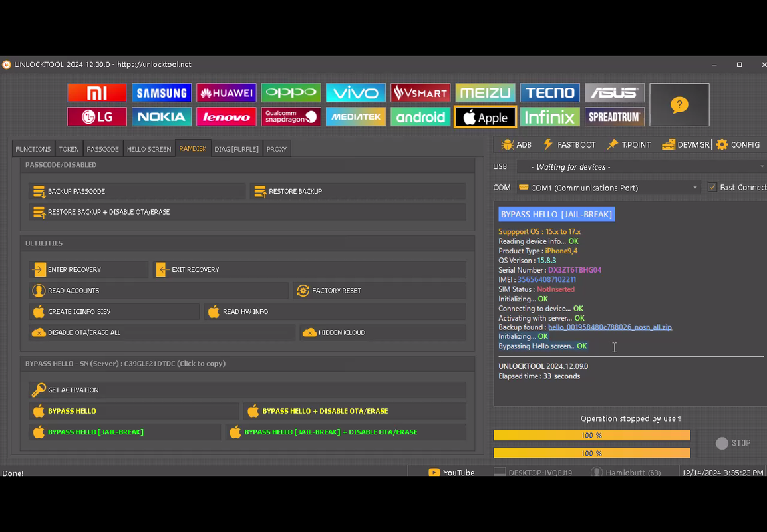Open the T.POINT tool
The height and width of the screenshot is (532, 767).
click(x=629, y=145)
